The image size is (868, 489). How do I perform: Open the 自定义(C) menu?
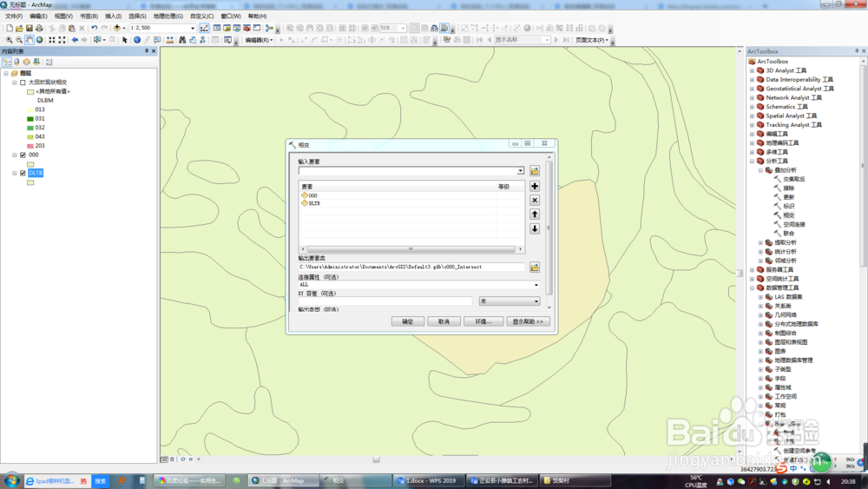(201, 16)
